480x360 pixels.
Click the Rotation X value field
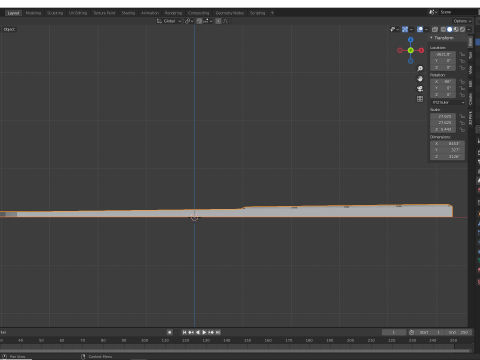point(443,82)
